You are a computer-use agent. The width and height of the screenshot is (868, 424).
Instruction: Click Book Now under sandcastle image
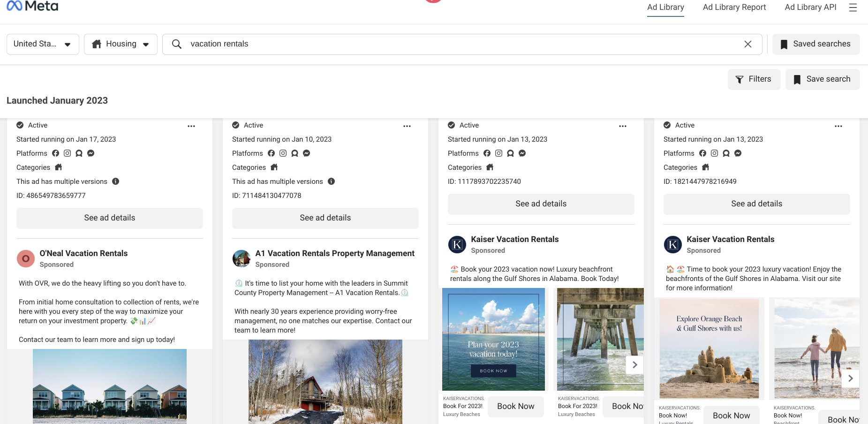click(x=732, y=416)
